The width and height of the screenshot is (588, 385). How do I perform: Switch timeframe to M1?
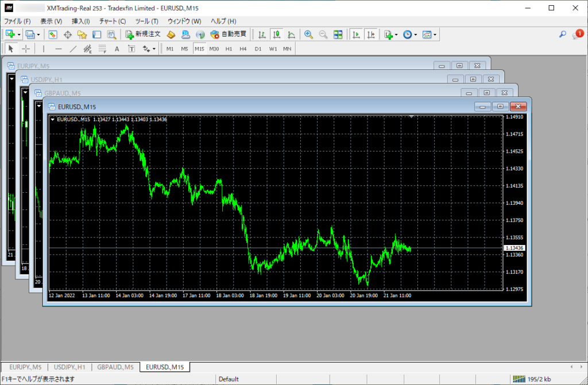[x=170, y=49]
